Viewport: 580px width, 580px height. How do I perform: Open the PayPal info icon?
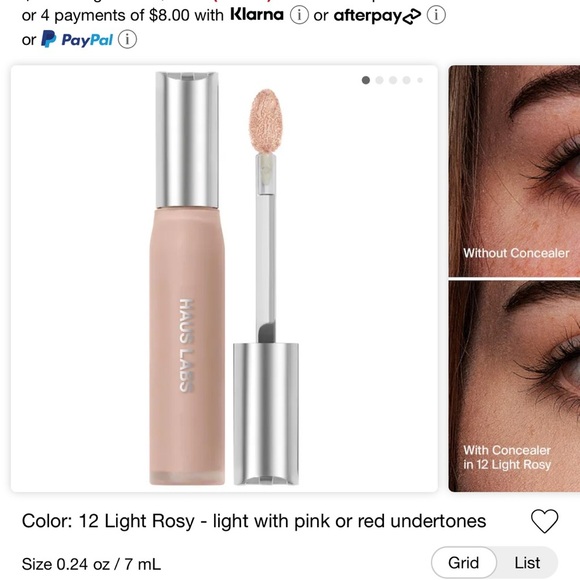point(127,40)
